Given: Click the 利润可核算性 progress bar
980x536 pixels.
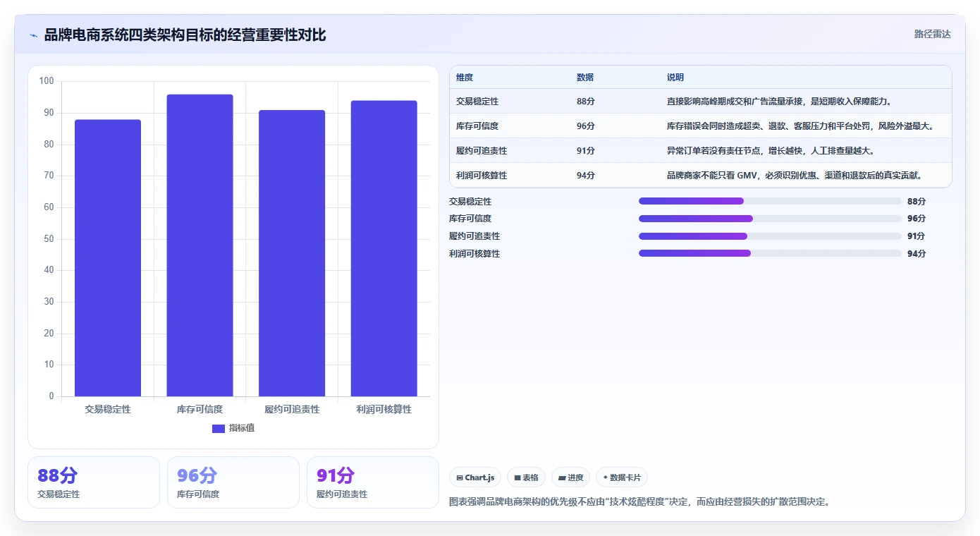Looking at the screenshot, I should click(770, 253).
